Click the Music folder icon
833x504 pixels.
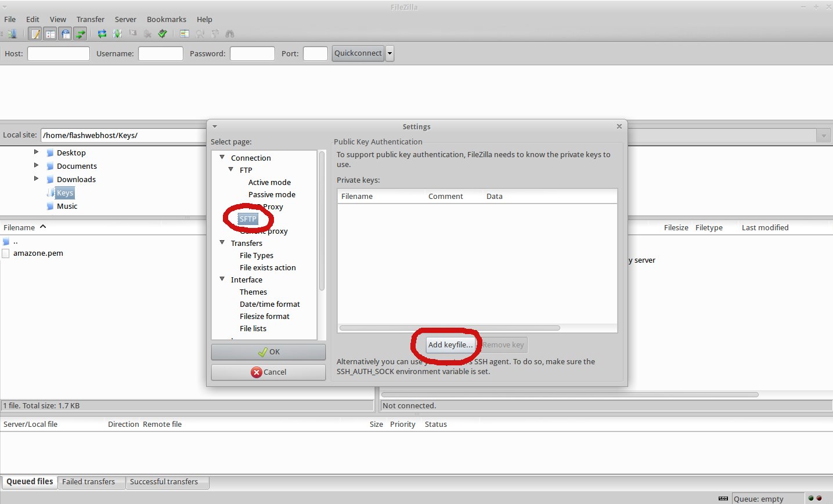[x=50, y=206]
